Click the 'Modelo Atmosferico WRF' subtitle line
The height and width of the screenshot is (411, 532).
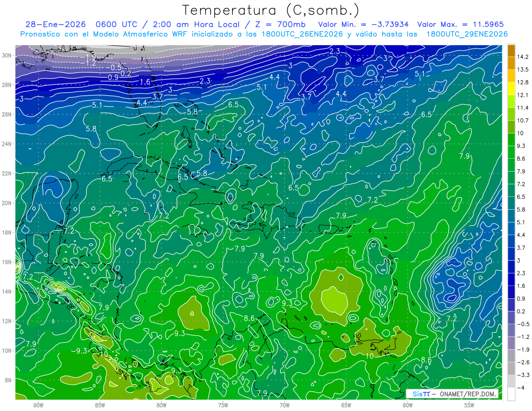point(264,34)
